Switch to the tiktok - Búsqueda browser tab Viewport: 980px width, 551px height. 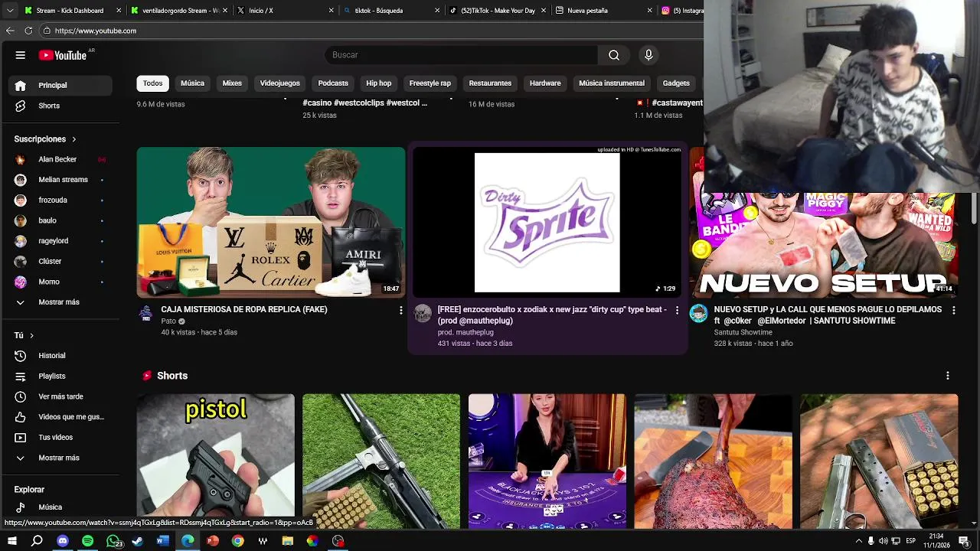[390, 11]
